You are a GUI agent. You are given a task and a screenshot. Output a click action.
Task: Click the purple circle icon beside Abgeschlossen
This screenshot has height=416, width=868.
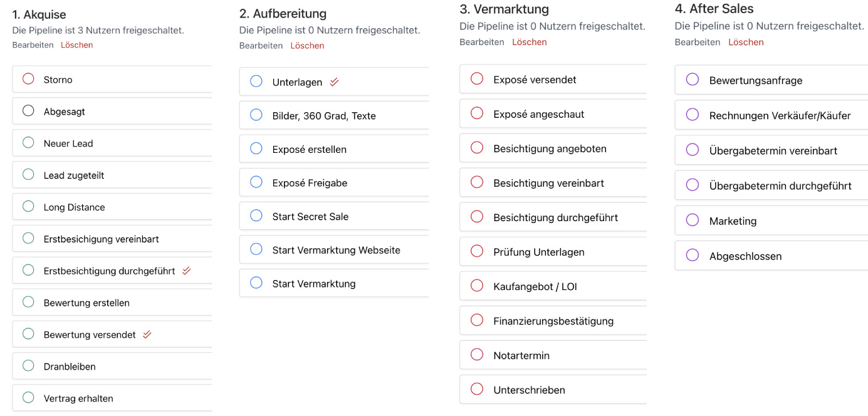point(693,256)
